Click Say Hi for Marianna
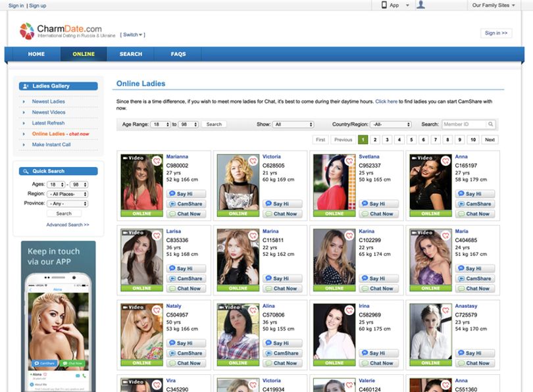The image size is (533, 392). pyautogui.click(x=186, y=193)
